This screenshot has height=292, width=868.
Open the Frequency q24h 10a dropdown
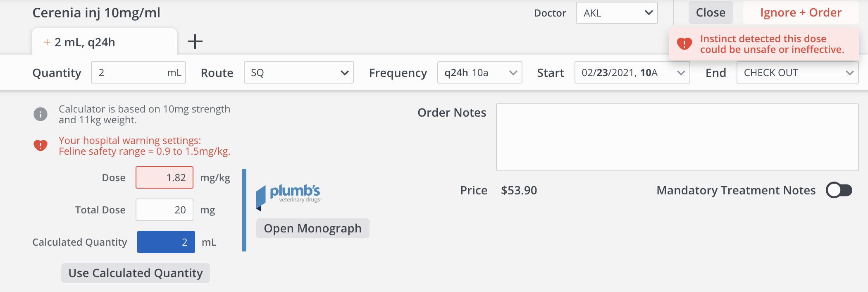[479, 73]
